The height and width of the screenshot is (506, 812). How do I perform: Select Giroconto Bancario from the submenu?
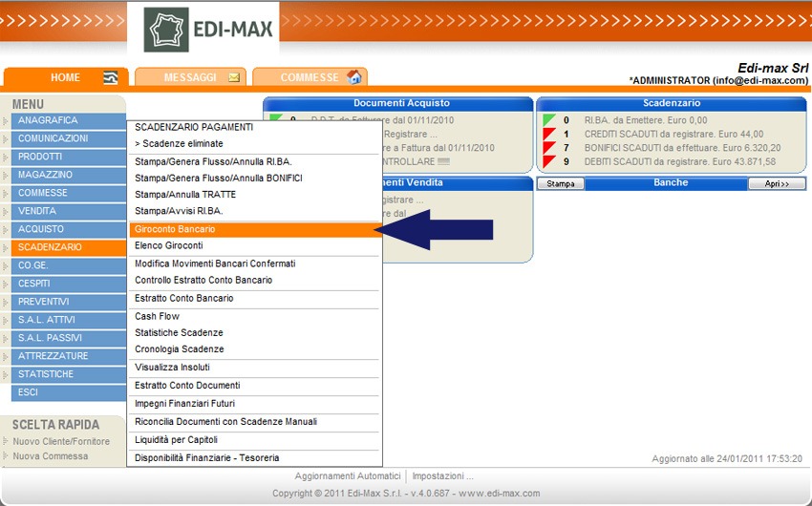[x=176, y=230]
